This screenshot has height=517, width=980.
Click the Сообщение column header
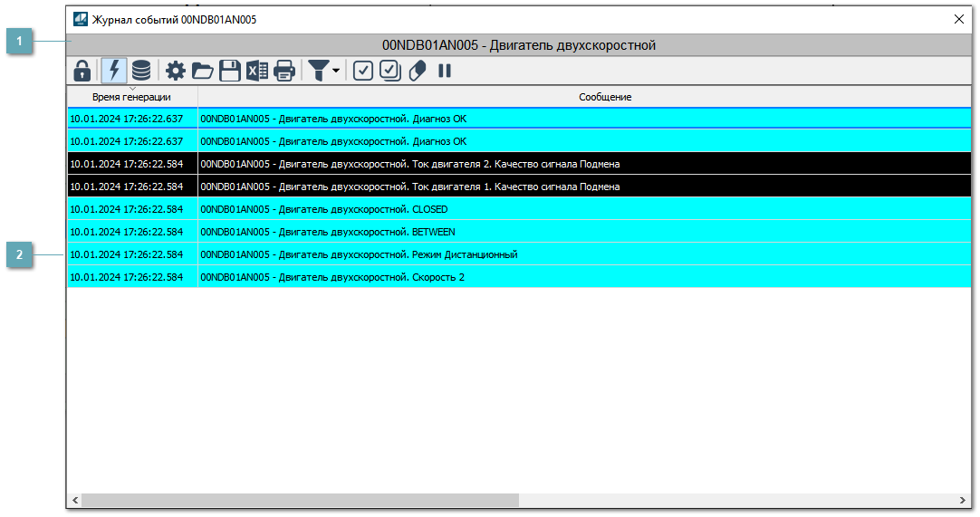click(x=605, y=97)
